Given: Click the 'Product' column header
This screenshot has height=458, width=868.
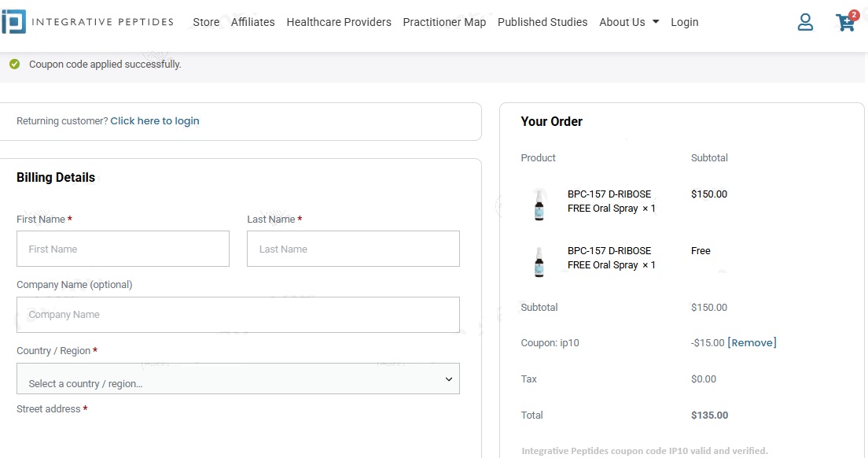Looking at the screenshot, I should (538, 158).
